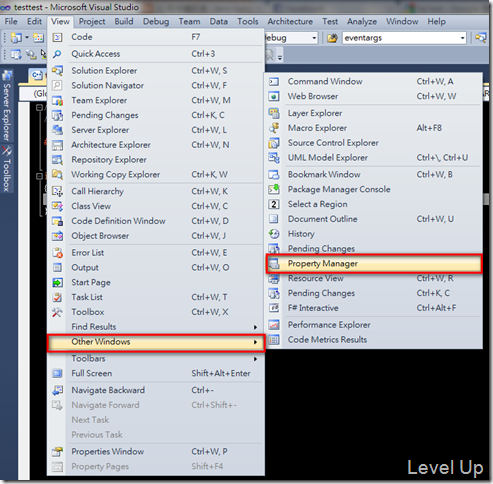Open the Toolbox side tab
This screenshot has height=484, width=493.
[7, 169]
